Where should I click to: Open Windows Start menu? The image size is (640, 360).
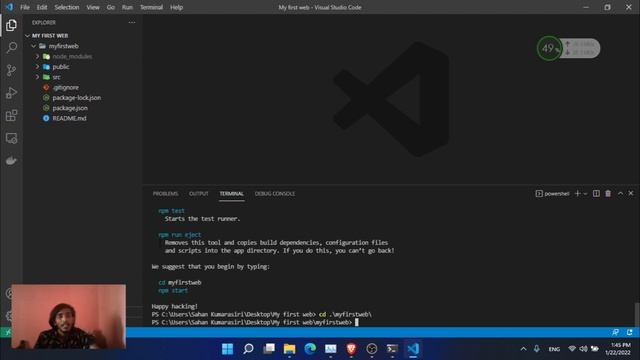pyautogui.click(x=227, y=349)
